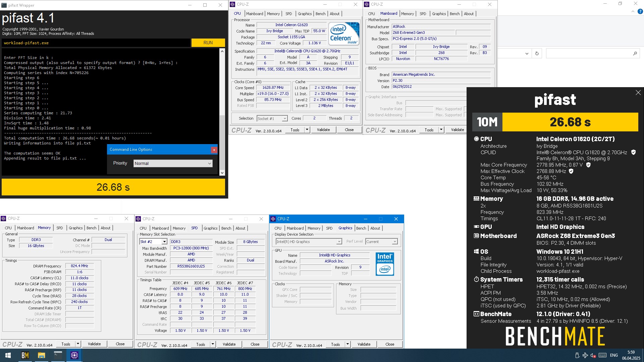The width and height of the screenshot is (644, 362).
Task: Click the yellow 26.68 s result bar in wrapper
Action: coord(113,187)
